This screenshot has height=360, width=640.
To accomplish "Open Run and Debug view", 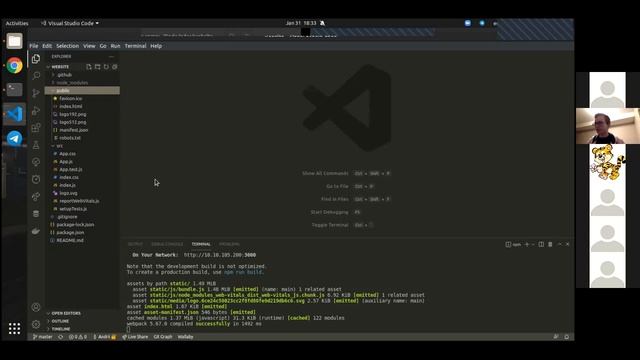I will pyautogui.click(x=36, y=111).
